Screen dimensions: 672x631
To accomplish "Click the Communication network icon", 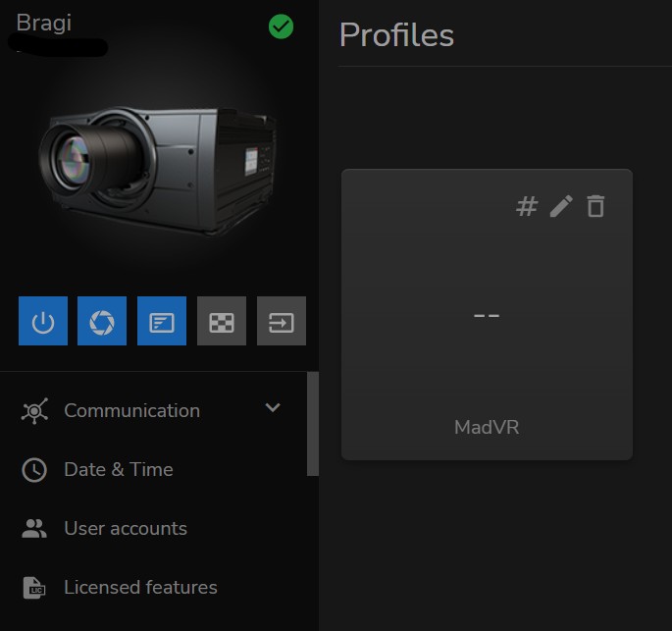I will (34, 411).
